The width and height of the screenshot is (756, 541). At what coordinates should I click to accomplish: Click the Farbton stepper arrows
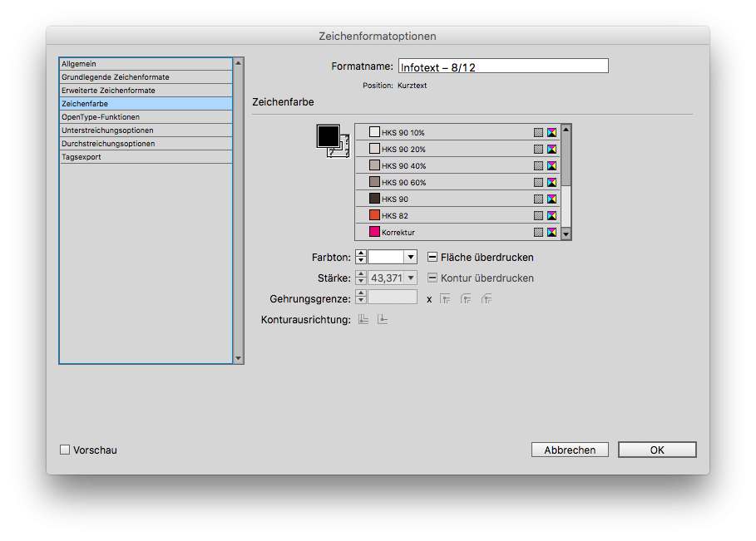tap(361, 258)
